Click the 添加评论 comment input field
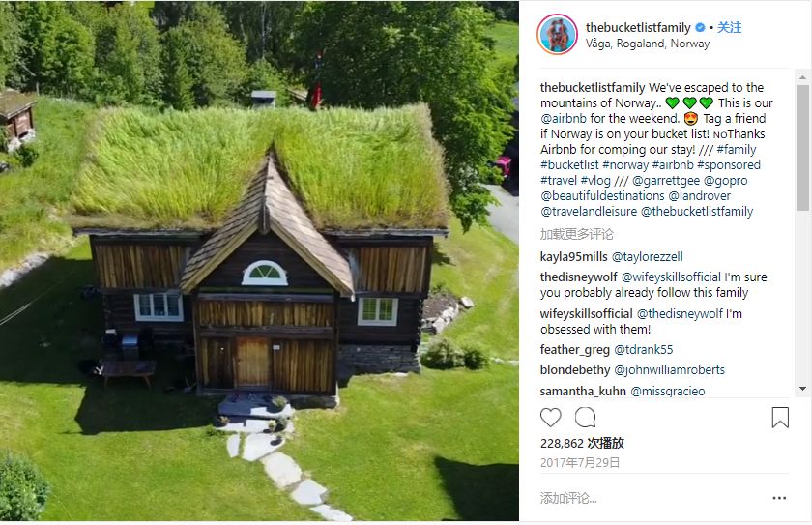 click(652, 498)
